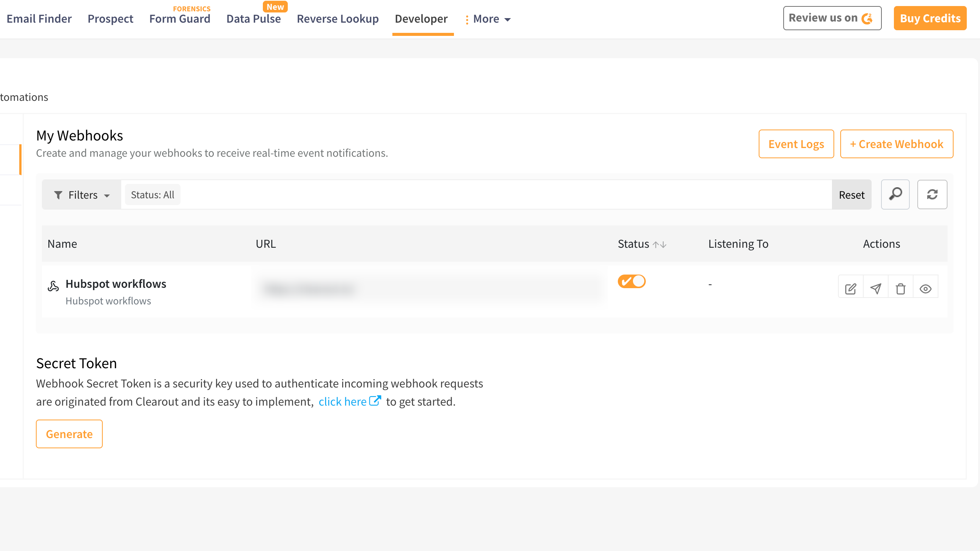Image resolution: width=980 pixels, height=551 pixels.
Task: Edit the Hubspot workflows webhook
Action: (850, 289)
